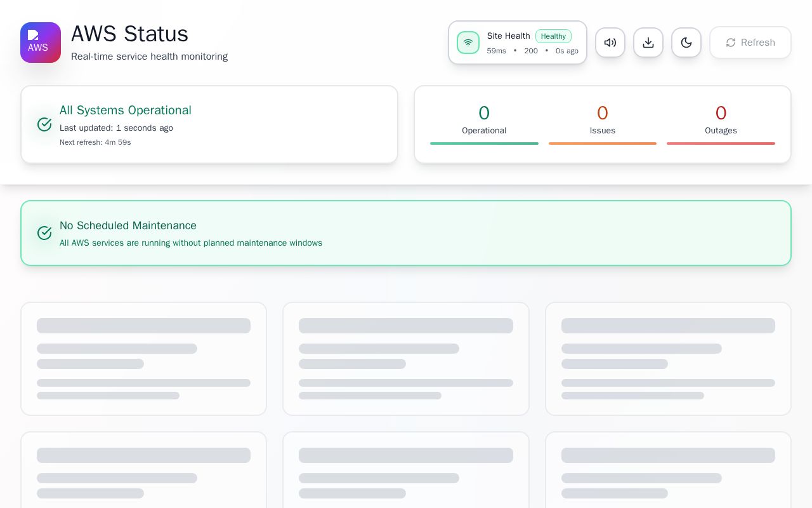Click the Next refresh countdown text

pos(95,142)
